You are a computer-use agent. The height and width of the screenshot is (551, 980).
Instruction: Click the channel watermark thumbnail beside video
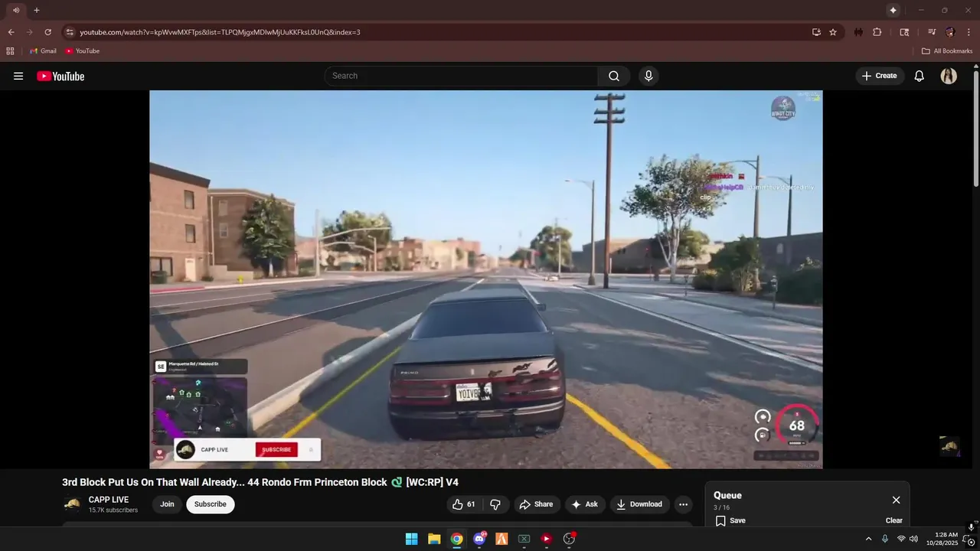[949, 446]
